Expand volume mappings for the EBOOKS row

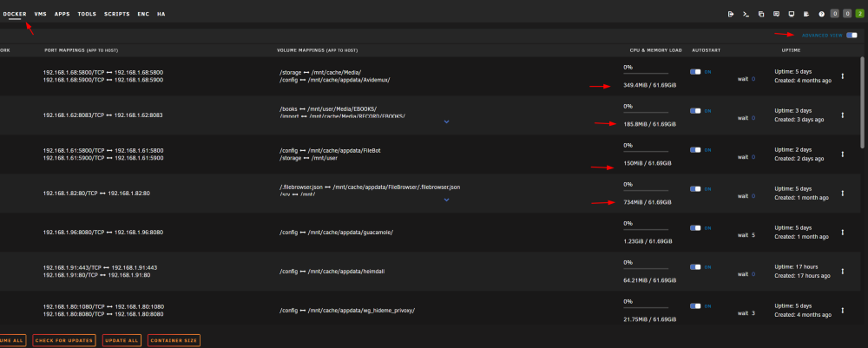pyautogui.click(x=447, y=121)
